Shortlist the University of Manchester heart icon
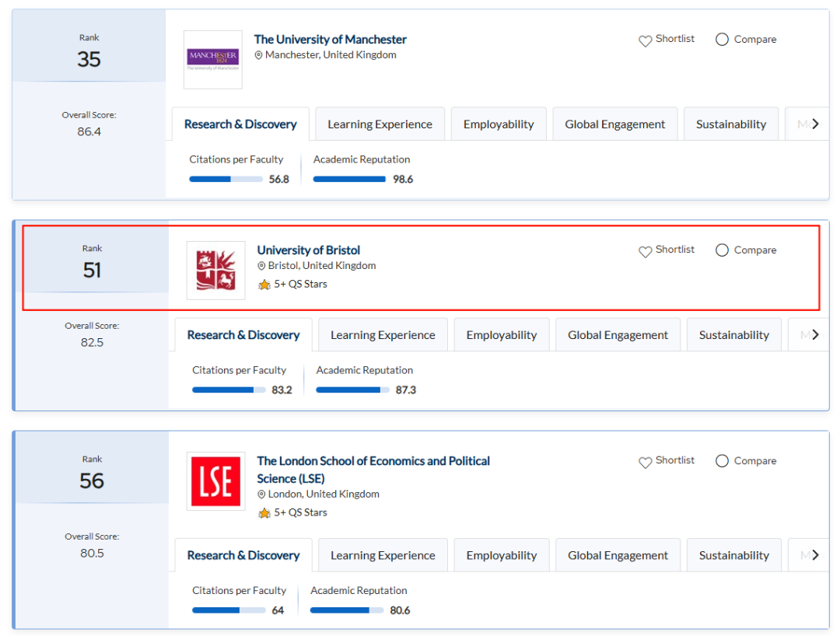840x636 pixels. click(x=646, y=40)
